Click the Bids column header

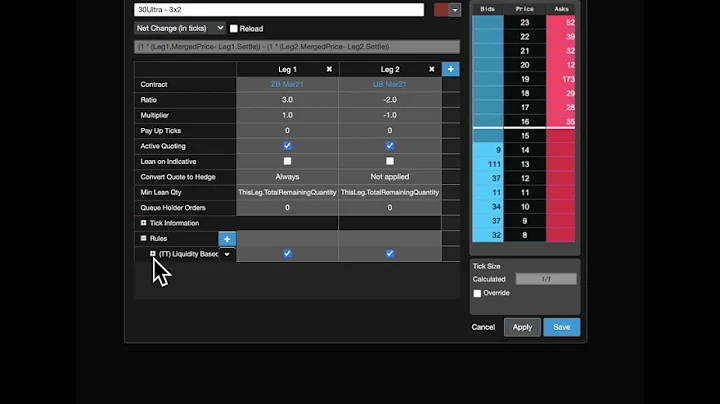coord(488,9)
